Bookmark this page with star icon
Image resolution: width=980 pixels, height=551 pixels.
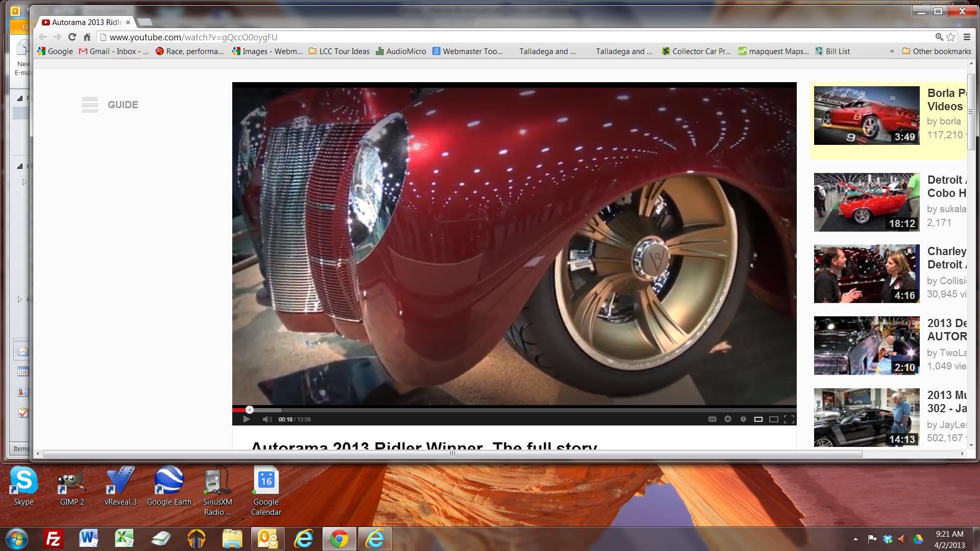(951, 37)
